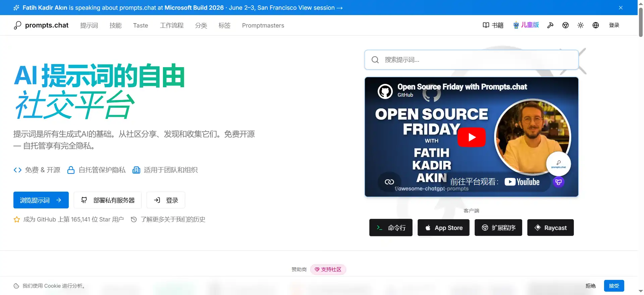644x295 pixels.
Task: Click the sparkle icon in announcement banner
Action: 16,8
